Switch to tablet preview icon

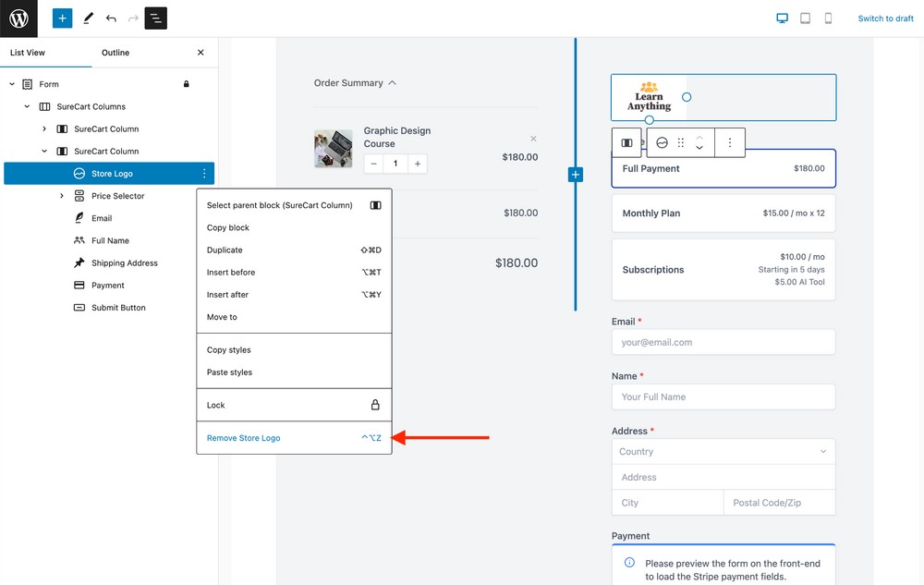point(805,18)
